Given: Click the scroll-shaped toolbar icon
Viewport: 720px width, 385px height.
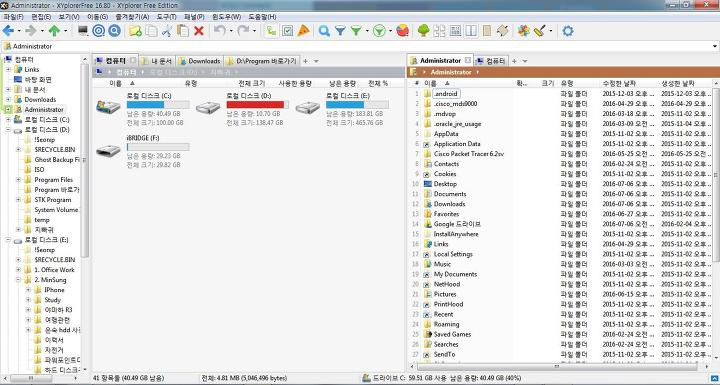Looking at the screenshot, I should click(x=502, y=31).
